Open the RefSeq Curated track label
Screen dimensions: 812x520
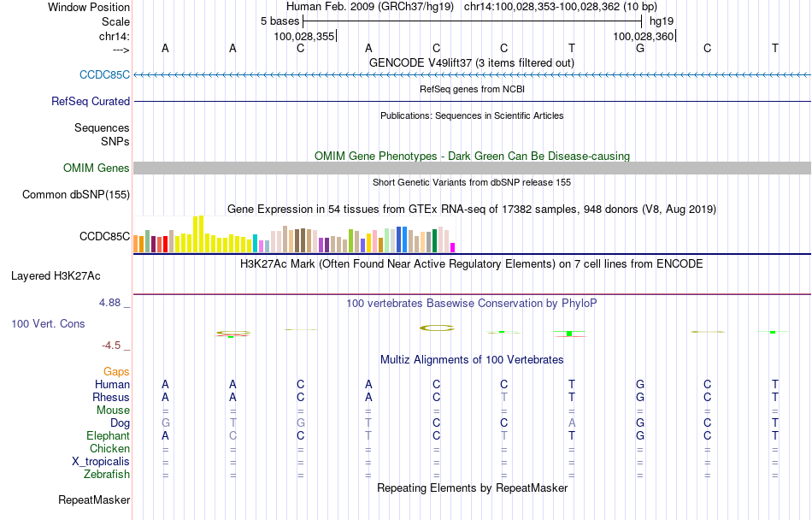click(x=91, y=101)
